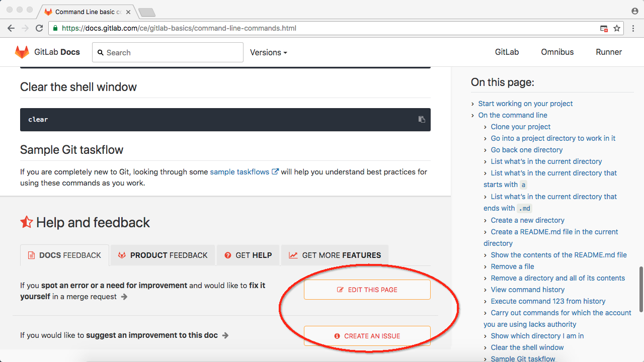Open a new browser tab
Screen dimensions: 644x362
[146, 12]
